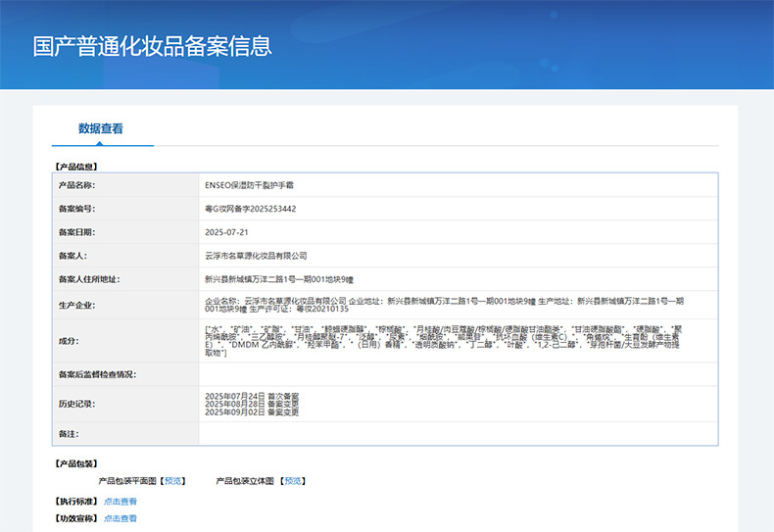This screenshot has height=532, width=774.
Task: Click 预览 link for 产品包装平面图
Action: 173,481
